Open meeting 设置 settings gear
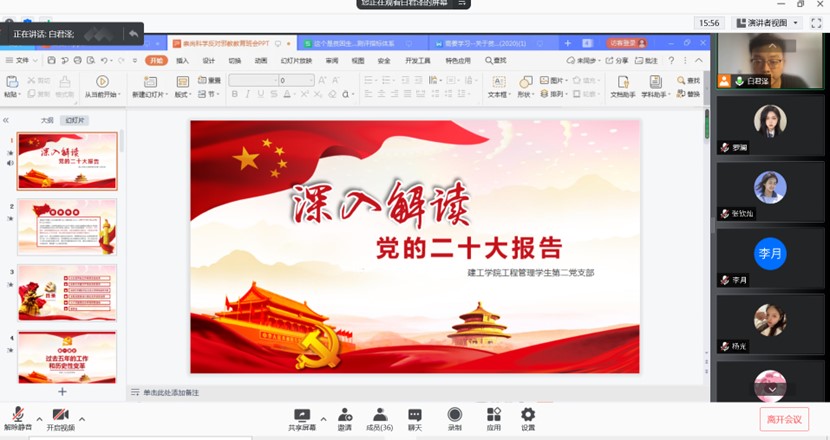 coord(528,419)
